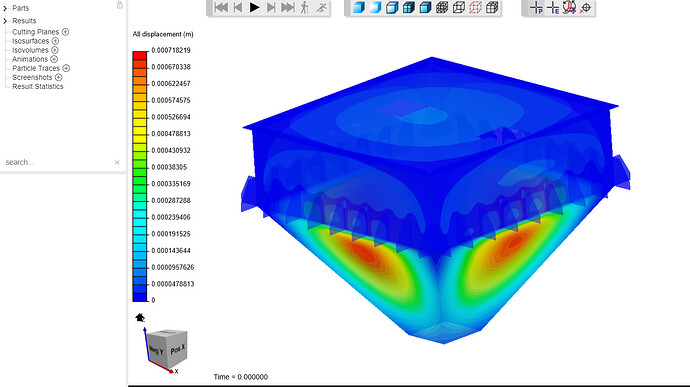Expand the Results tree node
This screenshot has width=690, height=387.
5,21
